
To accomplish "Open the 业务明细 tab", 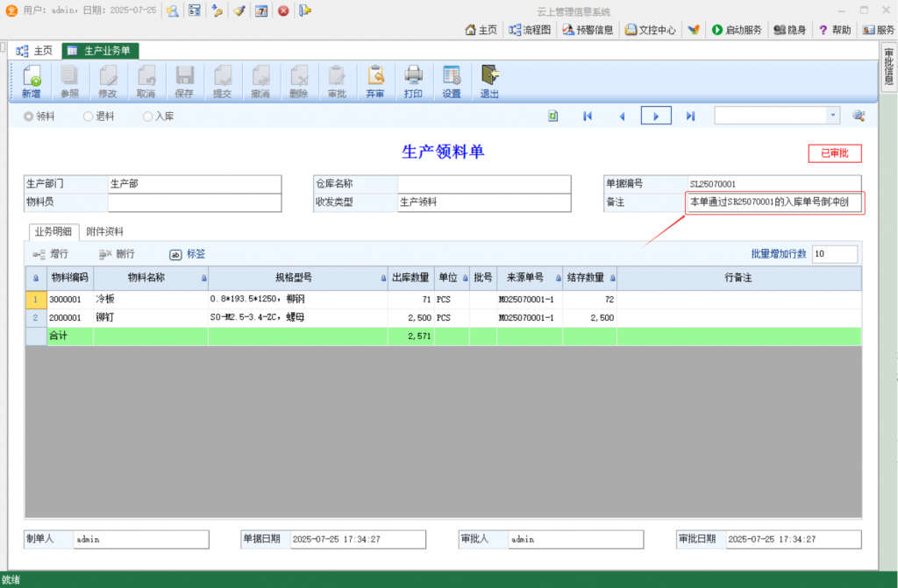I will 53,231.
